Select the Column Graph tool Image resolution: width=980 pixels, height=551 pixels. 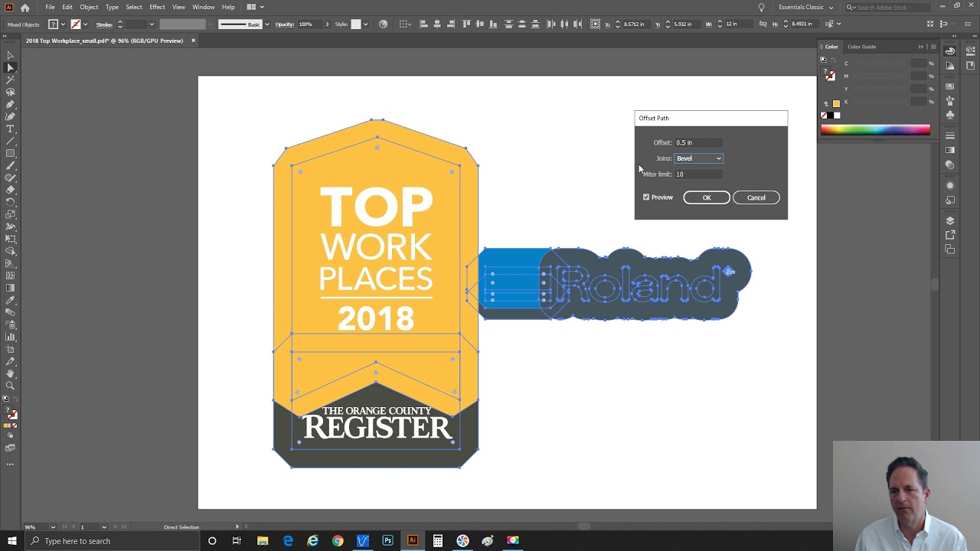(10, 337)
